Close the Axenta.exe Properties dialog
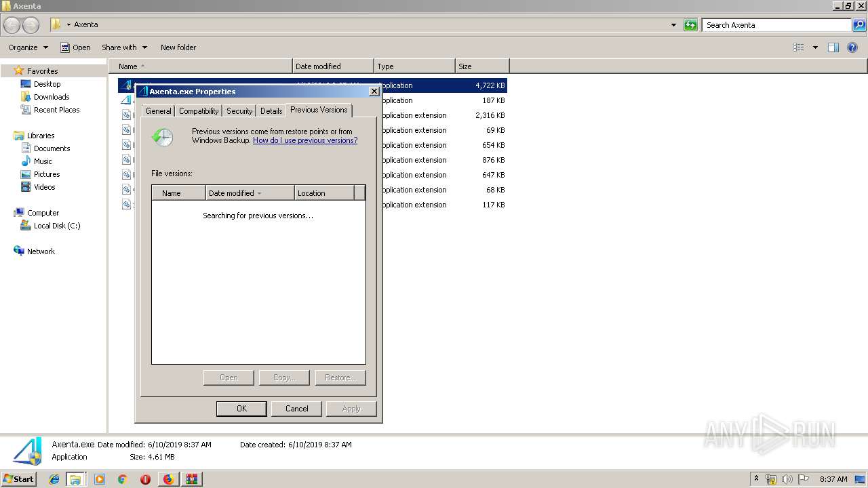868x488 pixels. (374, 91)
